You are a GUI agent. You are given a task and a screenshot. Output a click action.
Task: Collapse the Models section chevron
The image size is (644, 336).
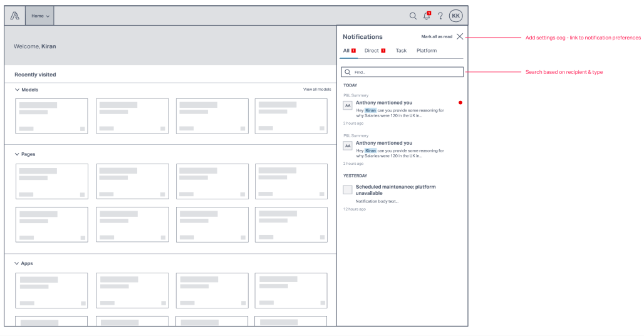point(17,90)
